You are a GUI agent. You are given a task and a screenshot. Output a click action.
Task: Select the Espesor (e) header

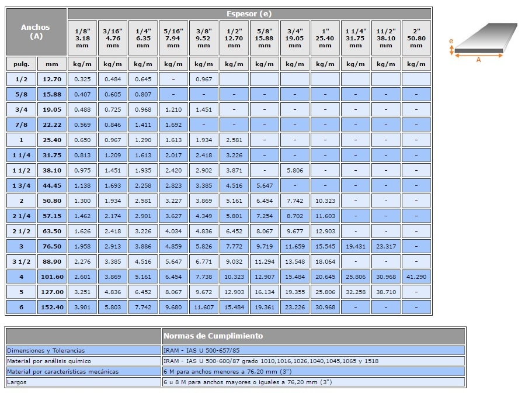coord(249,14)
